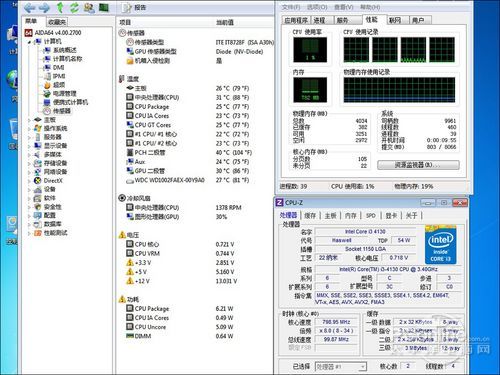Click the 安全性 security shield icon in tree
This screenshot has width=500, height=375.
pyautogui.click(x=38, y=207)
